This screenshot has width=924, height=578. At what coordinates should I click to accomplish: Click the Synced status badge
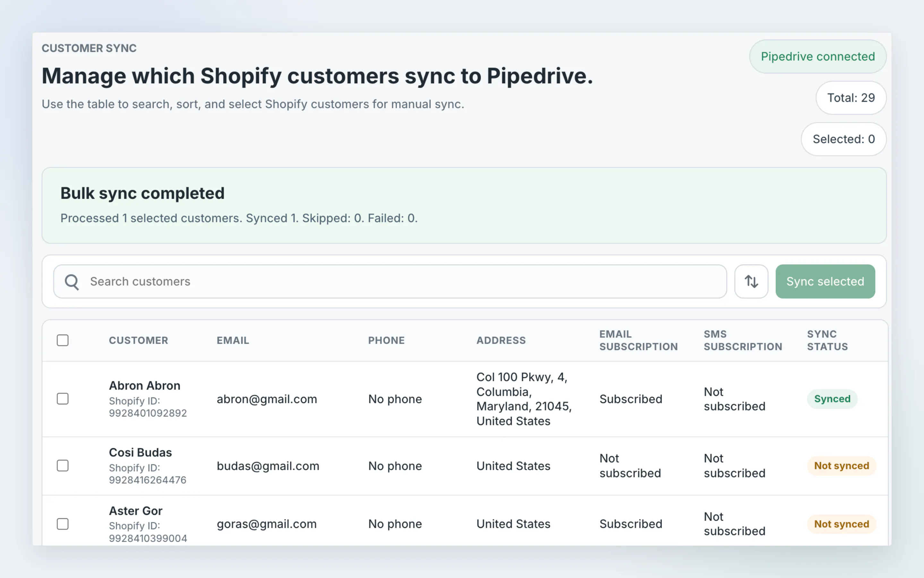tap(832, 399)
